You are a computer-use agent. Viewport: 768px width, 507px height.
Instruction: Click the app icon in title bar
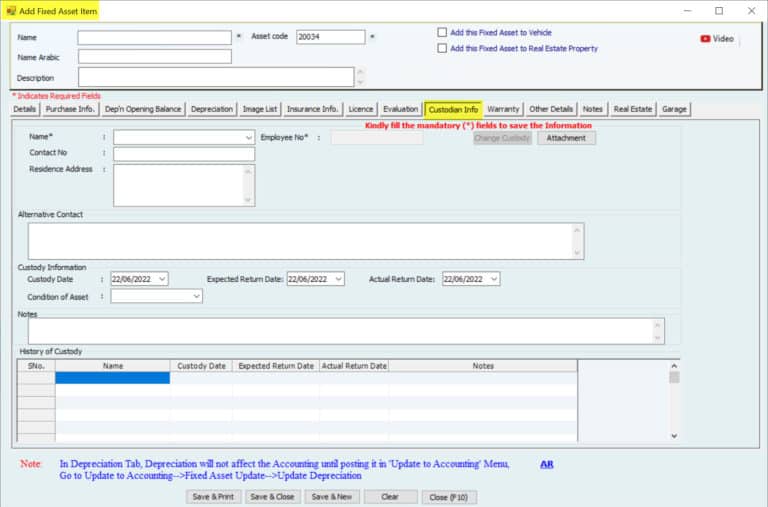click(x=10, y=10)
